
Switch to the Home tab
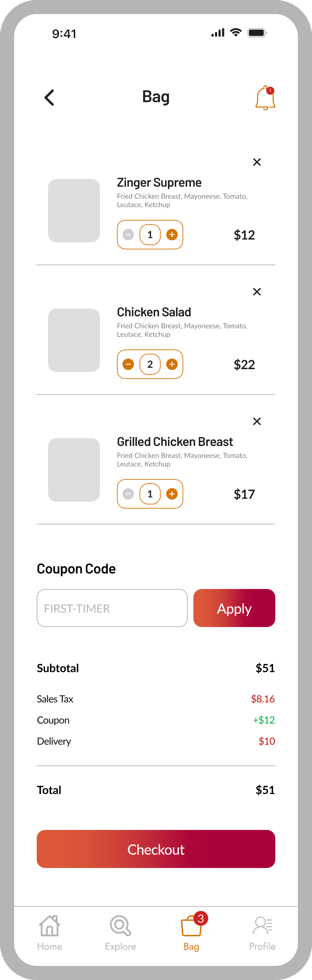(49, 932)
